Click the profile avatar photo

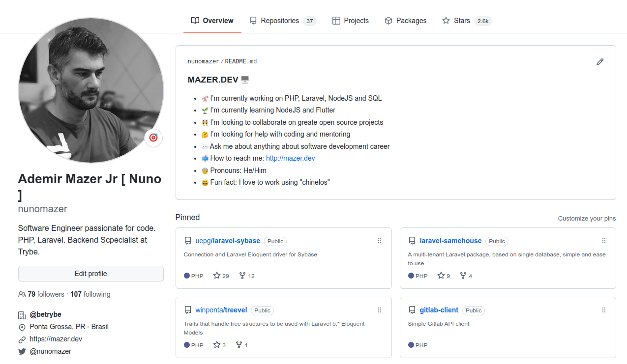[91, 90]
